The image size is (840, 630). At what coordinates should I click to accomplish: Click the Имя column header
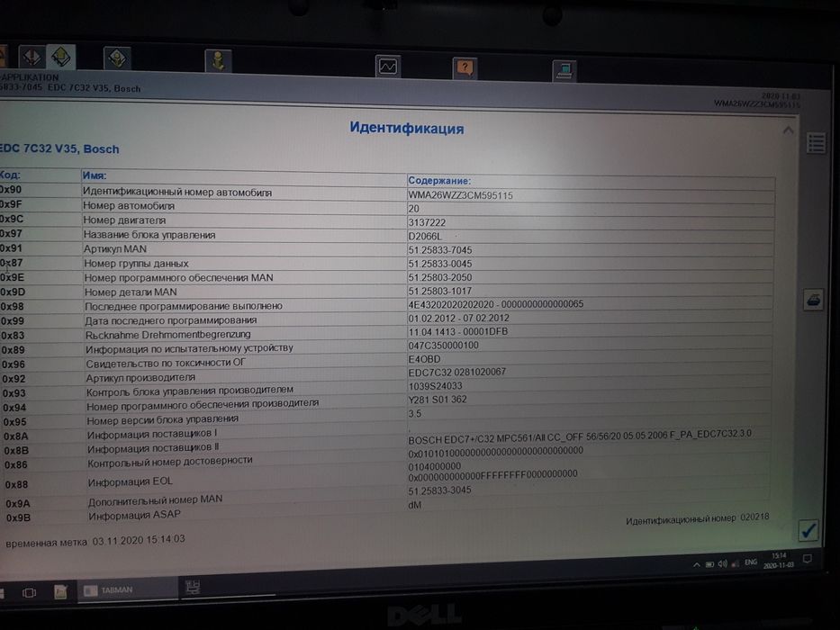click(x=95, y=175)
